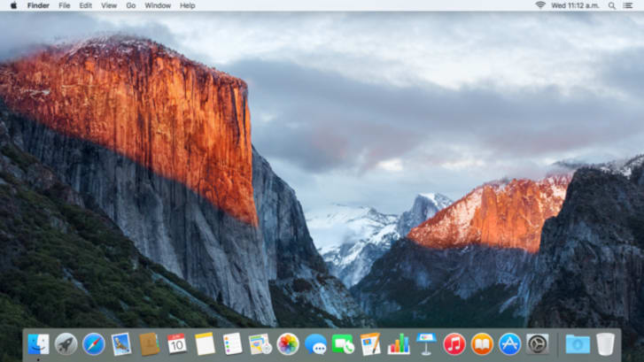This screenshot has height=362, width=644.
Task: Open System Preferences gear icon
Action: [537, 344]
